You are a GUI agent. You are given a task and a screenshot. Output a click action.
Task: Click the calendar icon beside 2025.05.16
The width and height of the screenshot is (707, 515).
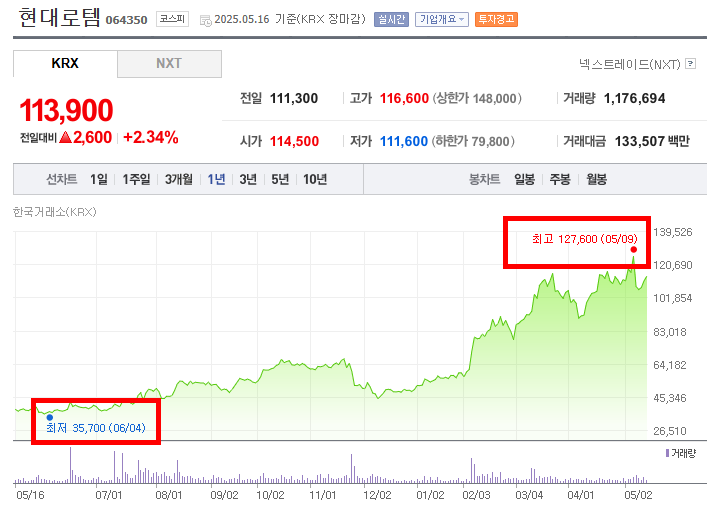click(x=206, y=20)
